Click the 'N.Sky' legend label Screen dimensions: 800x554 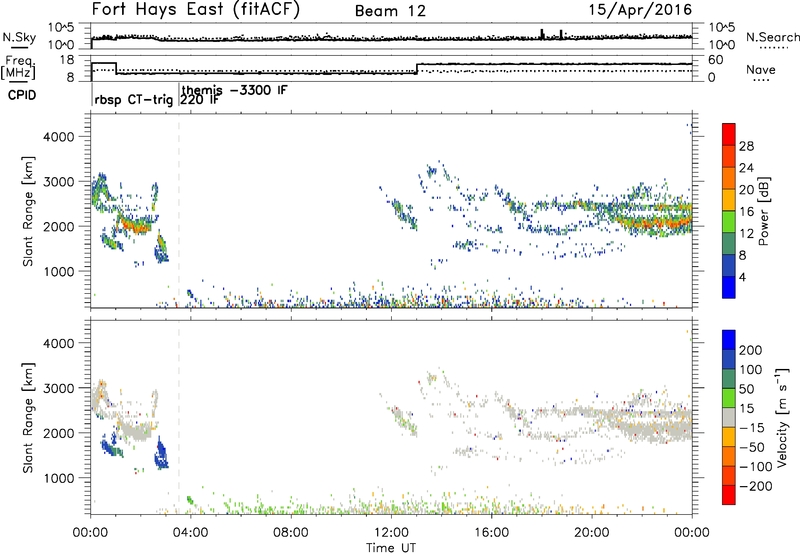point(19,37)
